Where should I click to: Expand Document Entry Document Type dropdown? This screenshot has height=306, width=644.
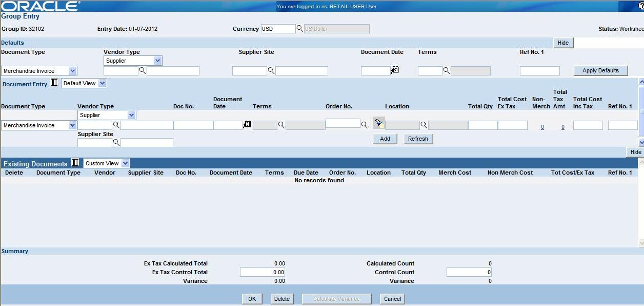pos(73,125)
